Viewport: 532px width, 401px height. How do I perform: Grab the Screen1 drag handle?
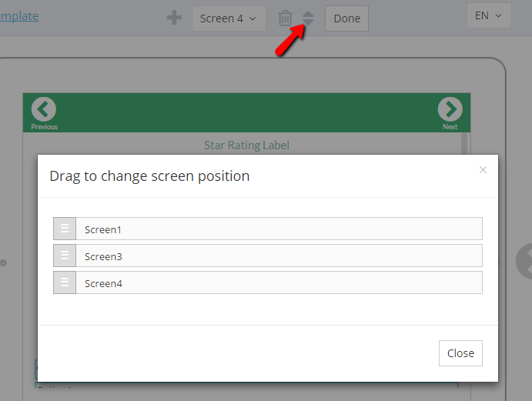pyautogui.click(x=65, y=229)
